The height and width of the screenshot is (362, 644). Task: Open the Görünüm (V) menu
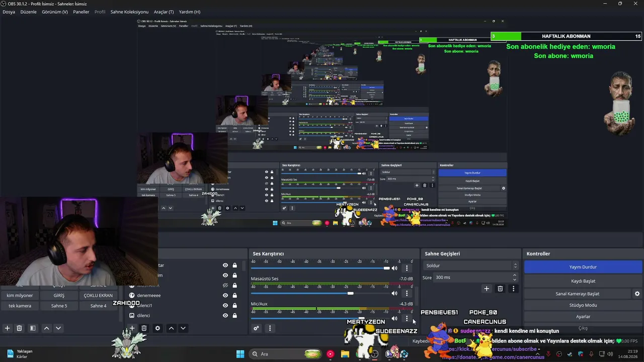click(55, 12)
